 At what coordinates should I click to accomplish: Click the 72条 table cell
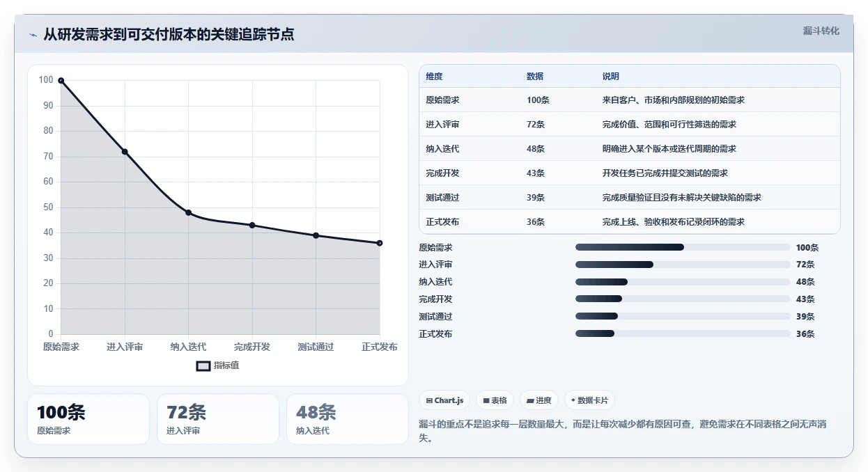point(536,125)
